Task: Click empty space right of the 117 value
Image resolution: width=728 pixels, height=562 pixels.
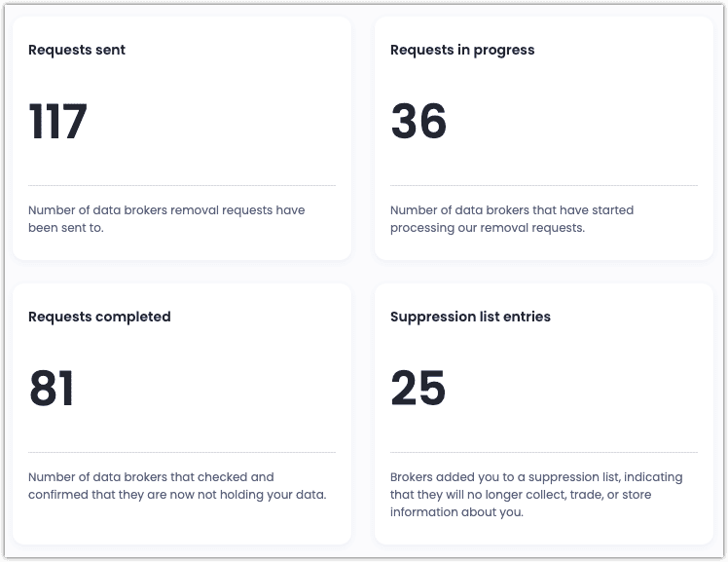Action: pyautogui.click(x=224, y=123)
